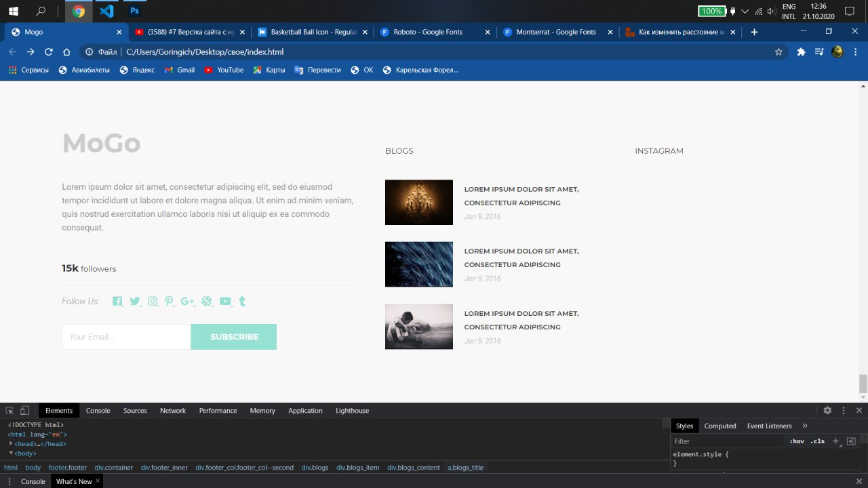Open the Computed tab in styles pane
Image resolution: width=868 pixels, height=488 pixels.
[719, 426]
